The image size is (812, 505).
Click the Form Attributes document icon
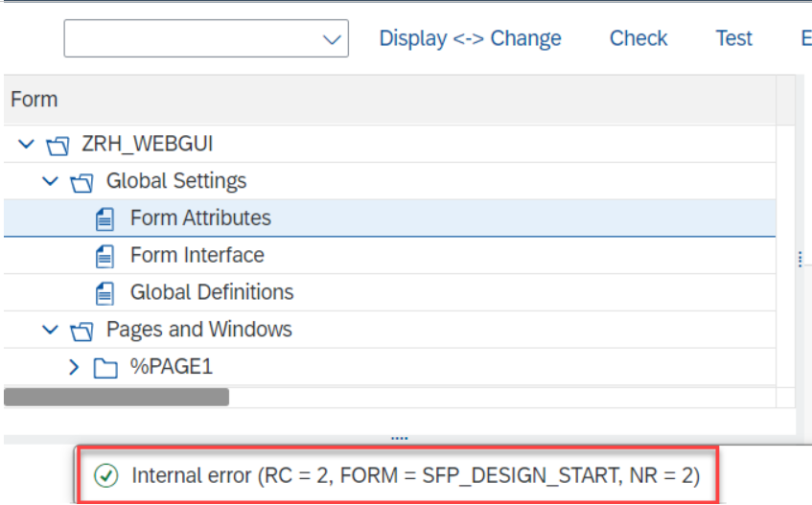click(x=105, y=218)
